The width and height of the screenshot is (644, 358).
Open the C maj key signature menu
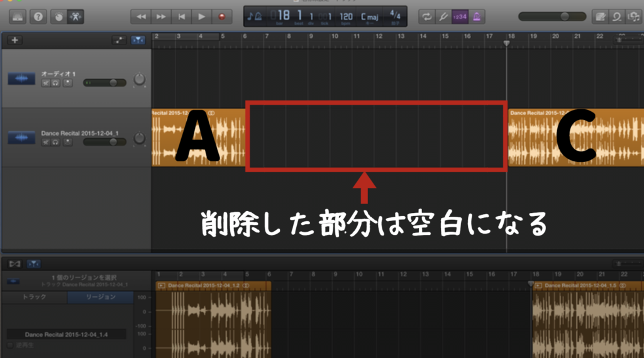pyautogui.click(x=370, y=17)
